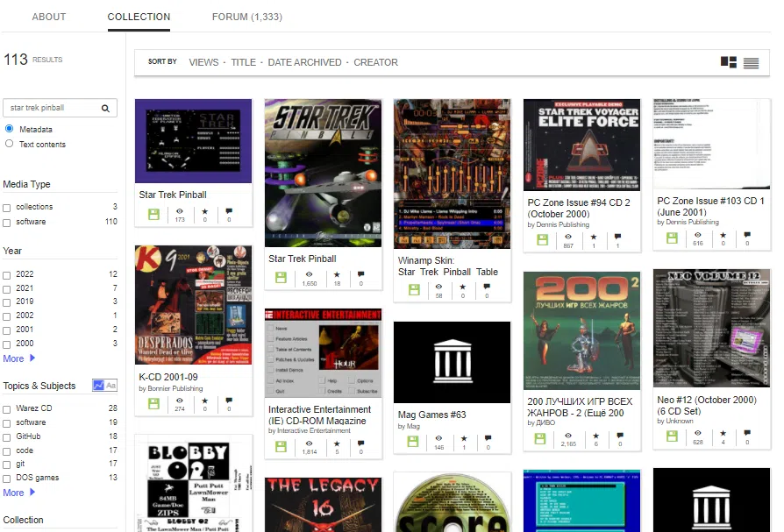Click the save icon on Star Trek Pinball
This screenshot has height=532, width=784.
tap(153, 213)
